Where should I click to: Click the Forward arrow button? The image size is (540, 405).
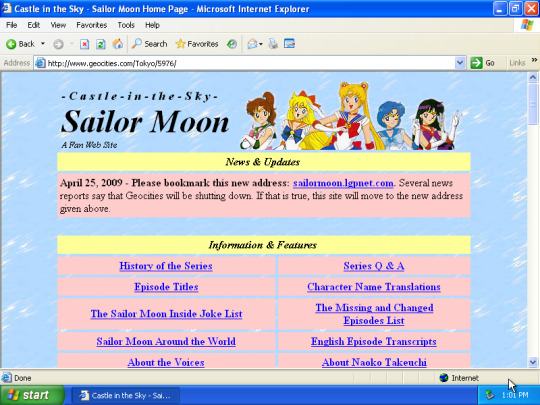[58, 44]
